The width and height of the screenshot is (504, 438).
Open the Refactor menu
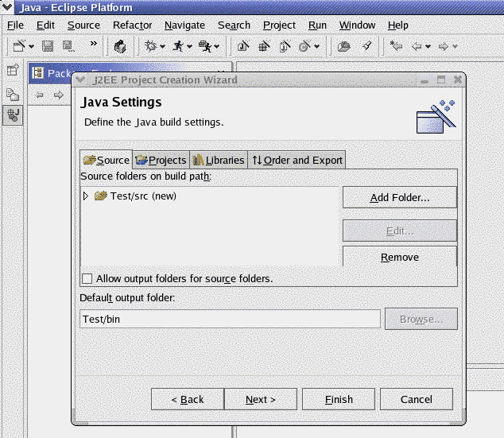[132, 25]
